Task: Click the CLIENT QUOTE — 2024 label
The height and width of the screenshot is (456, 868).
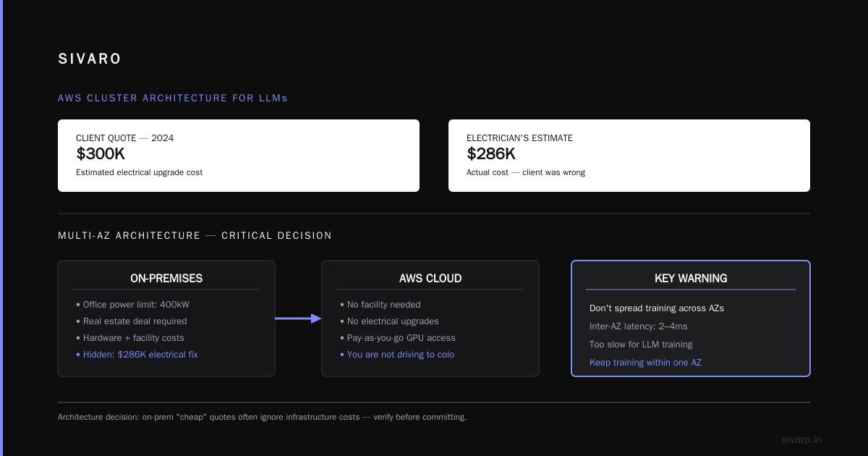Action: pyautogui.click(x=125, y=138)
